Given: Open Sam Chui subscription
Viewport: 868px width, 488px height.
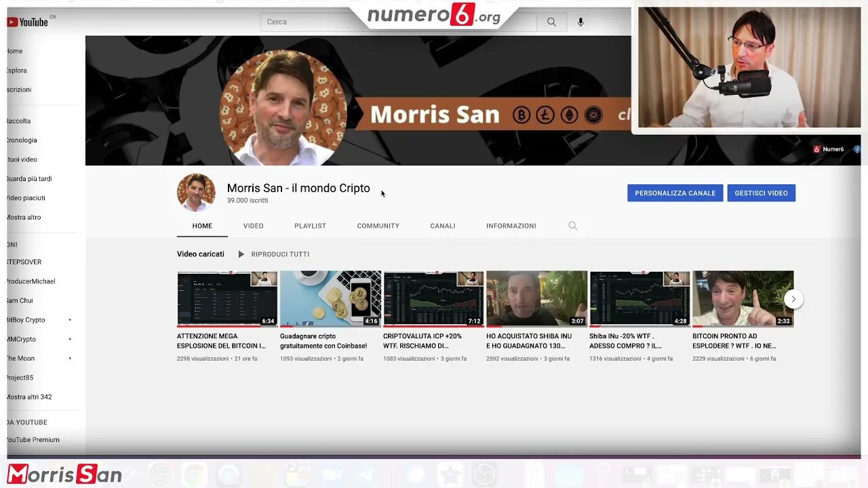Looking at the screenshot, I should coord(20,300).
